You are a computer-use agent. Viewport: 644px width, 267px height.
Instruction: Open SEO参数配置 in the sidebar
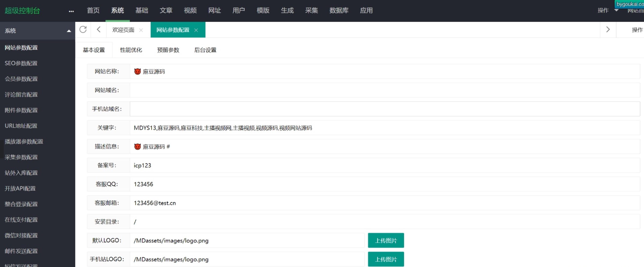pyautogui.click(x=21, y=63)
